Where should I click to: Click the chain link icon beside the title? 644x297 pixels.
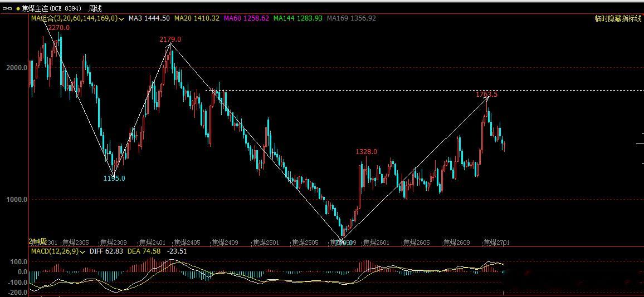click(x=7, y=8)
